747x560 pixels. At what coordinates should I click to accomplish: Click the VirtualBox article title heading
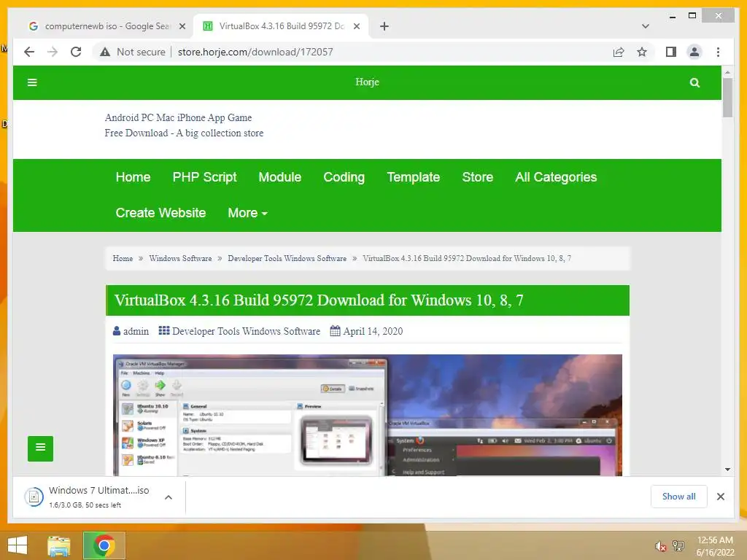tap(319, 300)
